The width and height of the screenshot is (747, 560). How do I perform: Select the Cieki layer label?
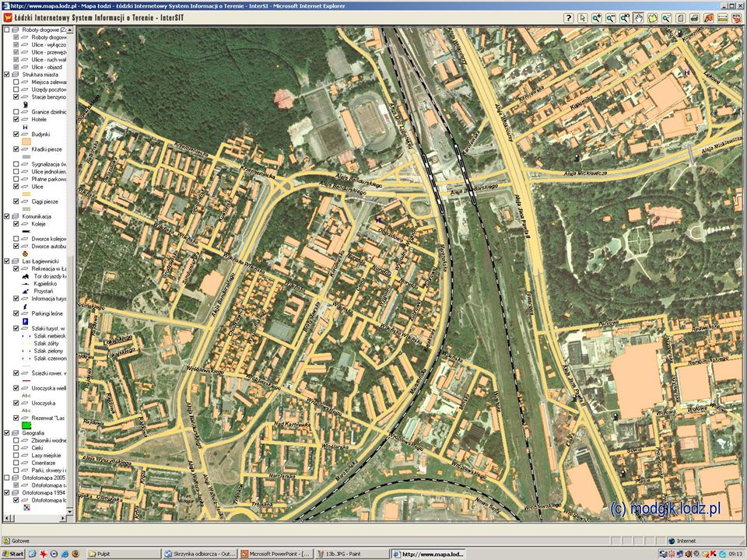37,448
